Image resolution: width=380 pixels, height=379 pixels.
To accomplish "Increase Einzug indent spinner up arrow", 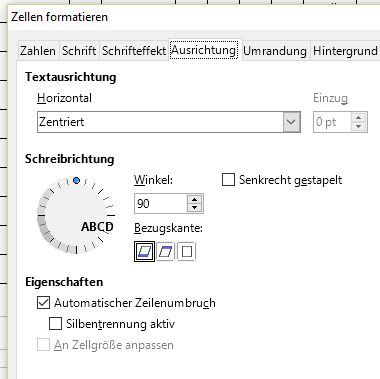I will (359, 118).
